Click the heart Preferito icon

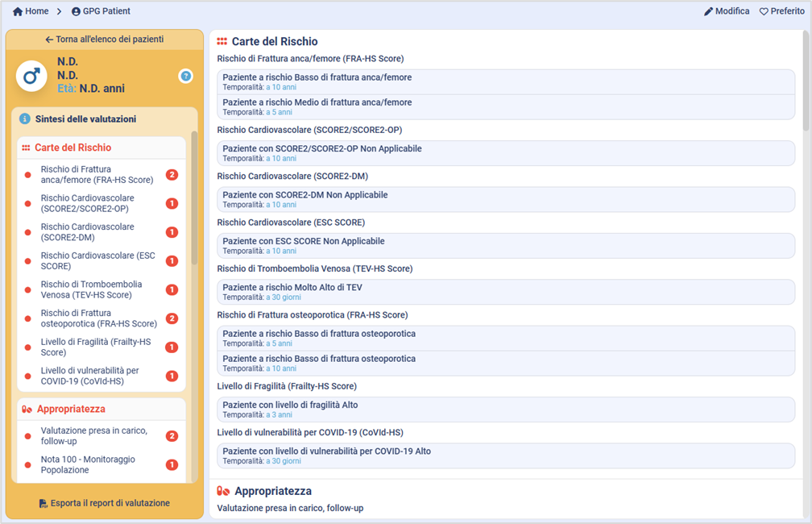click(x=764, y=11)
